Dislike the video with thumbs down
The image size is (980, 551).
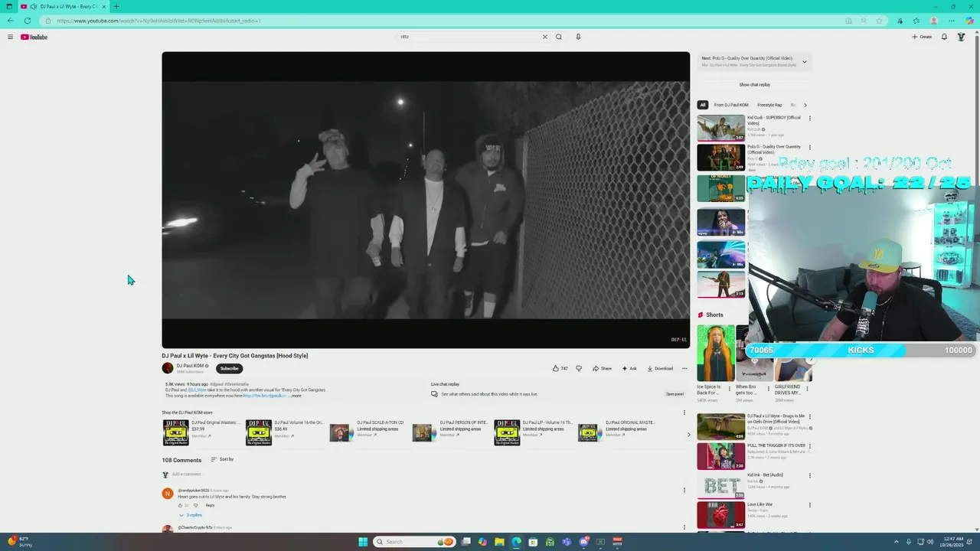coord(579,368)
